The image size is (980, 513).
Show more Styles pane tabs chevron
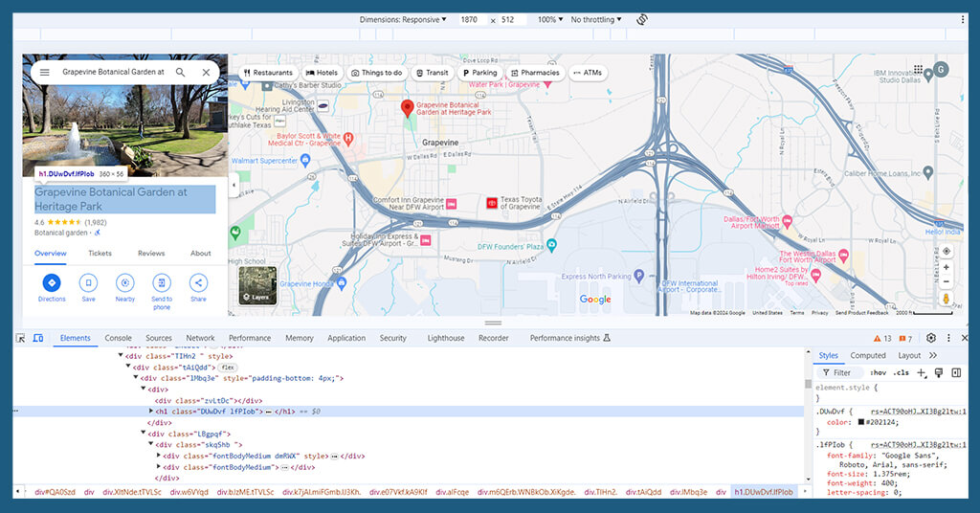point(933,355)
